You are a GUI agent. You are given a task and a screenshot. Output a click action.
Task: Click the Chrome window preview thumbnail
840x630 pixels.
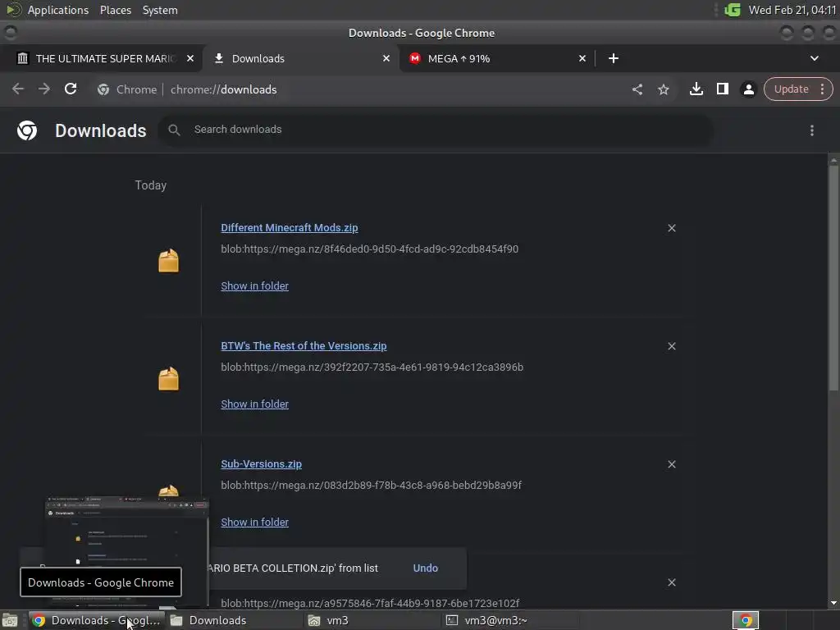point(126,552)
